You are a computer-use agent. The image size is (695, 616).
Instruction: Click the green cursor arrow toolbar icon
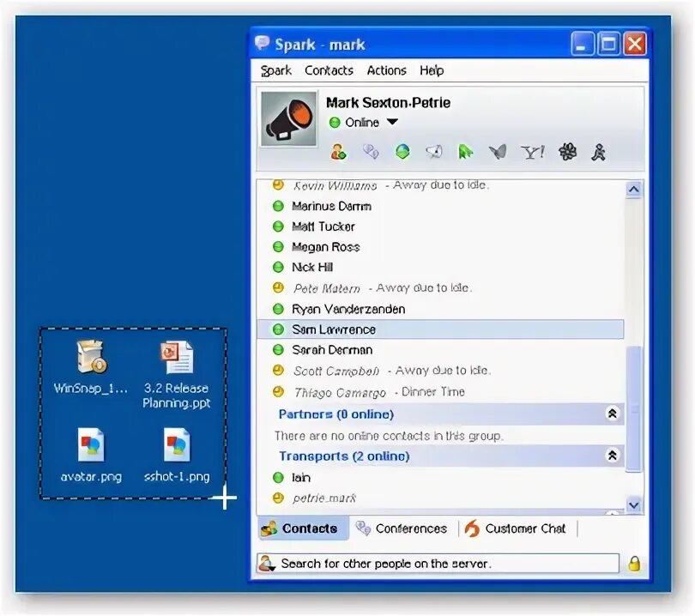pos(465,152)
